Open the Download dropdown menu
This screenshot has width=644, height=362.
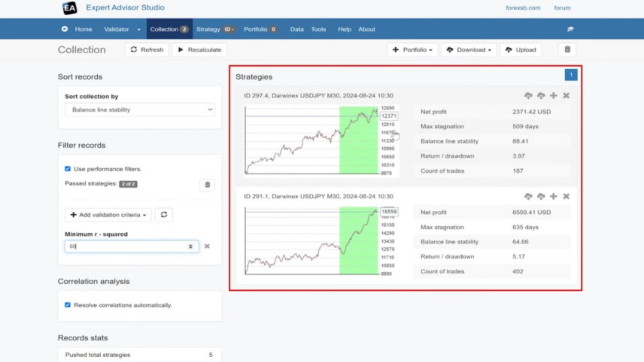pos(468,50)
